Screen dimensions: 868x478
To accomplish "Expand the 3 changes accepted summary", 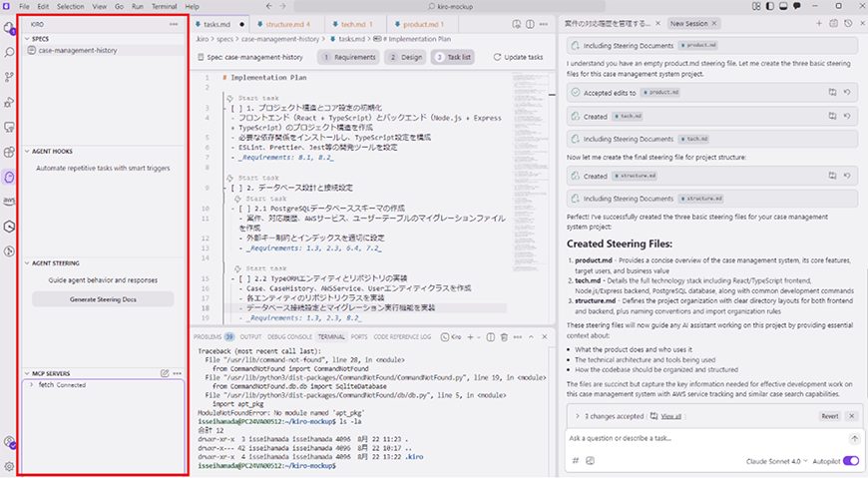I will coord(578,416).
